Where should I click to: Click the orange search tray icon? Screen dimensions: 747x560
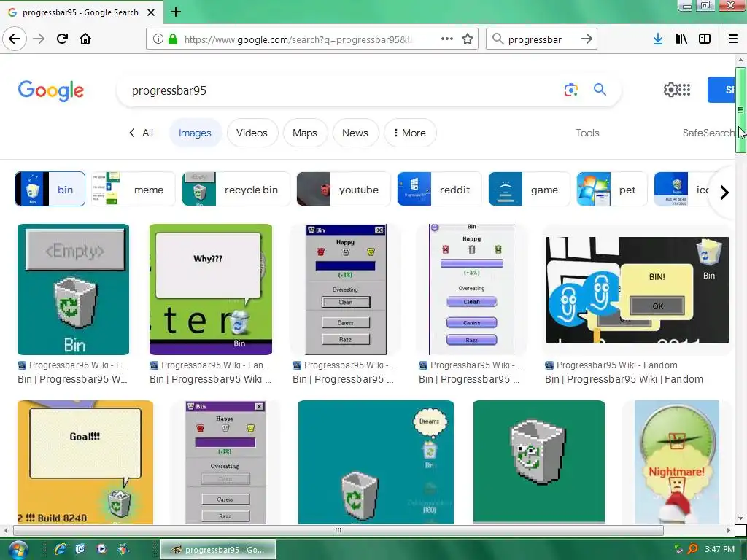[692, 550]
